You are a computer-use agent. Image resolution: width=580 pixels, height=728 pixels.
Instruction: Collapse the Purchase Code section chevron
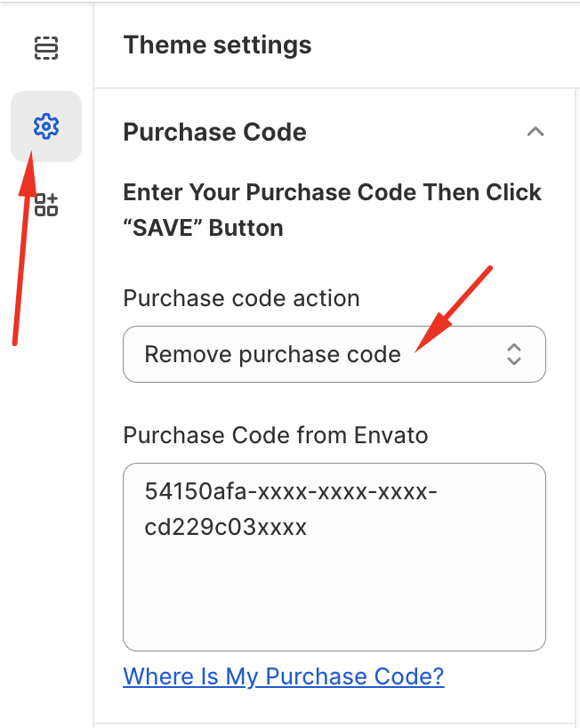535,132
